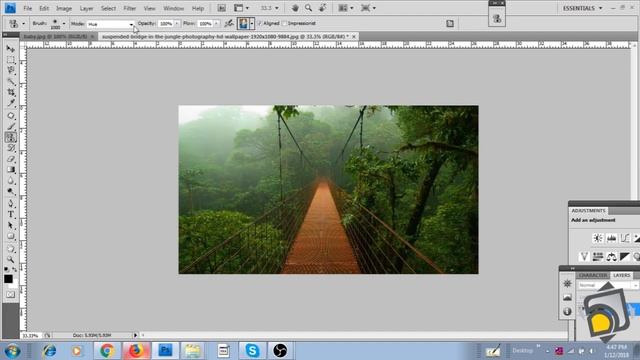Add a Curves adjustment
The width and height of the screenshot is (640, 360).
pos(625,238)
